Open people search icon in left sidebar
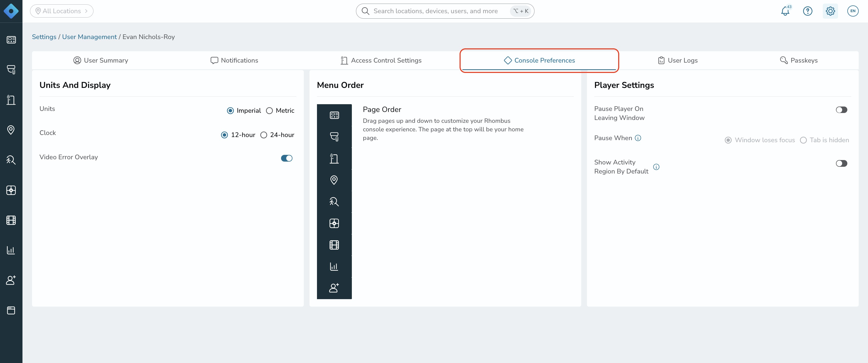The height and width of the screenshot is (363, 868). pyautogui.click(x=11, y=160)
